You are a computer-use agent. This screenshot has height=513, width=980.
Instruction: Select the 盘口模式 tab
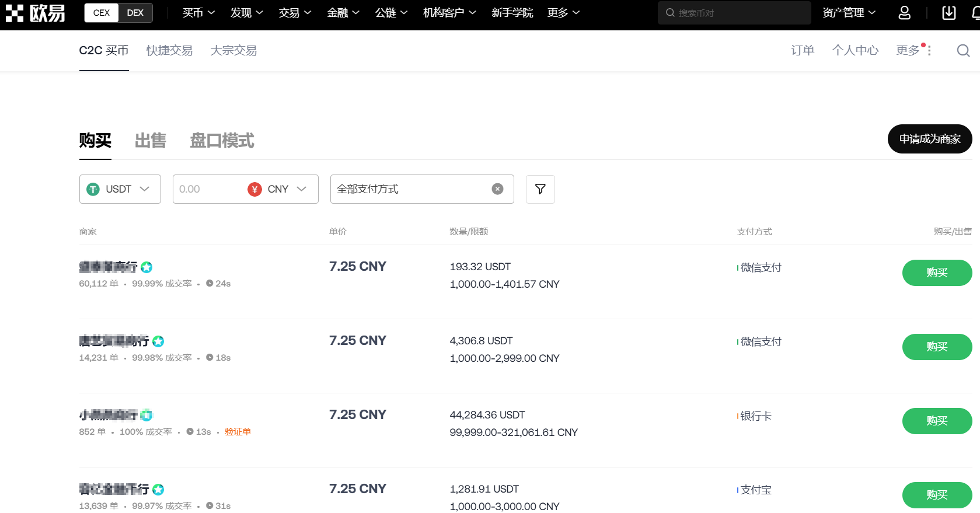[222, 141]
